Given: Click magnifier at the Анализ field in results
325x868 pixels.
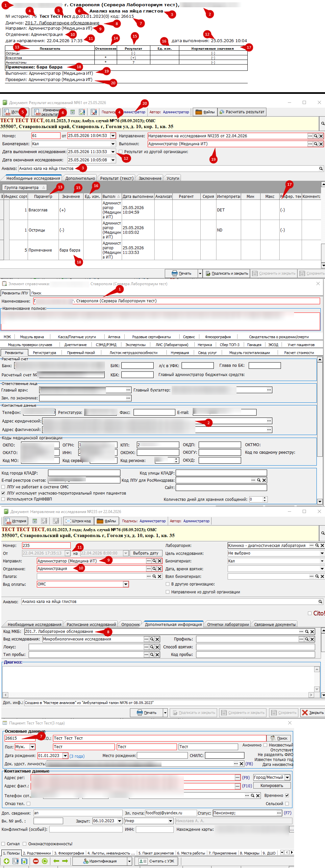Looking at the screenshot, I should (321, 169).
